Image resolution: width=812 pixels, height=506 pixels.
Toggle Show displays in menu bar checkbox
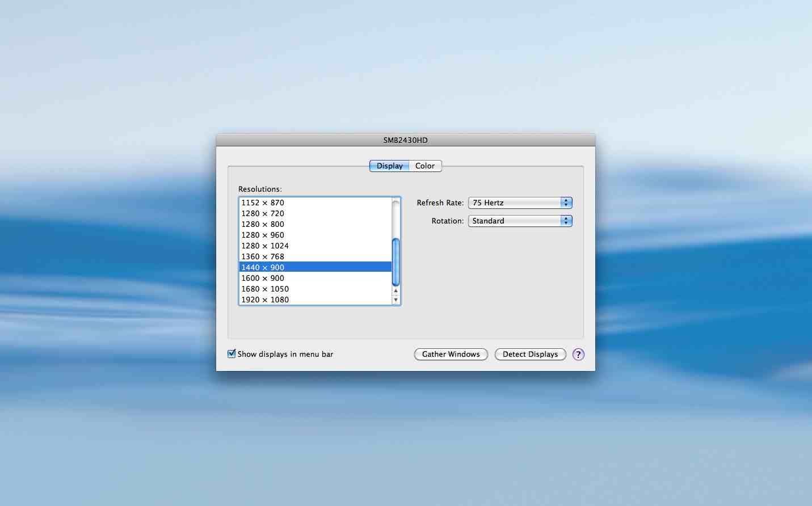click(x=232, y=354)
